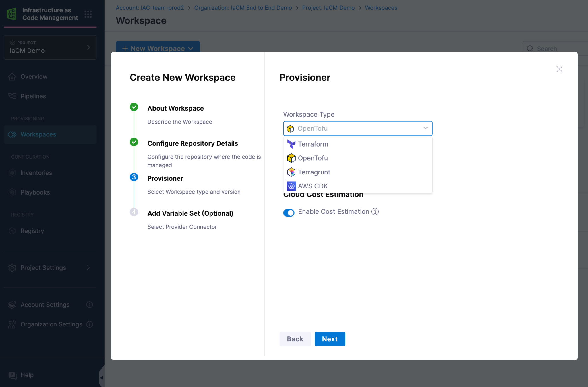588x387 pixels.
Task: Click the Playbooks icon in sidebar
Action: click(12, 192)
